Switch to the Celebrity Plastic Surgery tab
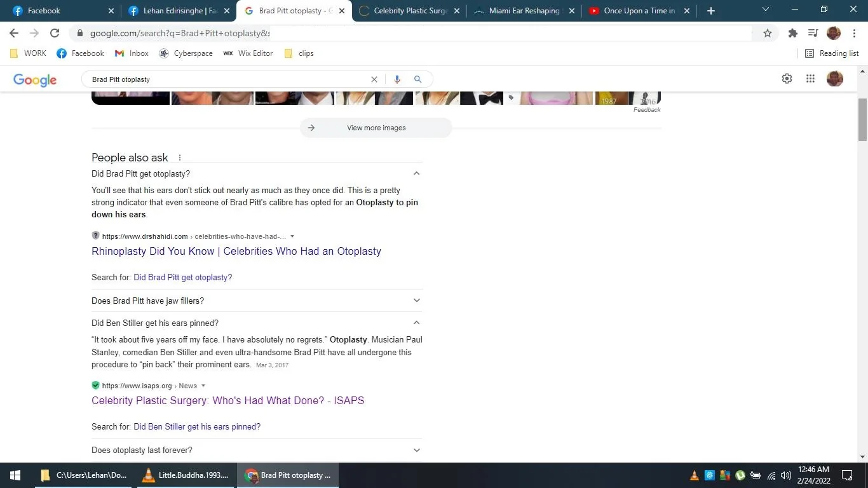Viewport: 868px width, 488px height. (x=409, y=11)
